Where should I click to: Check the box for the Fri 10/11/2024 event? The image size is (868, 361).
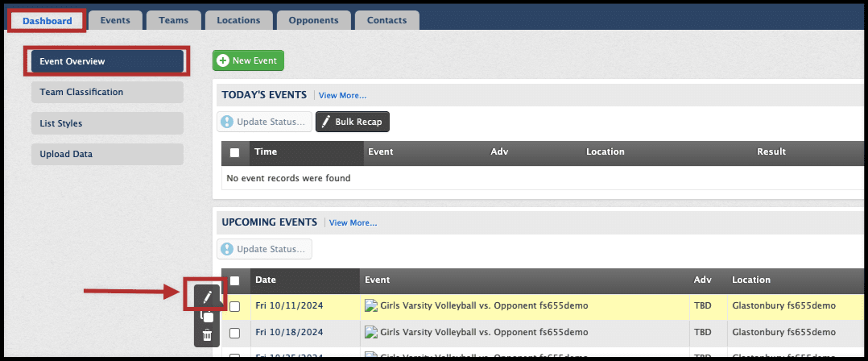point(235,306)
